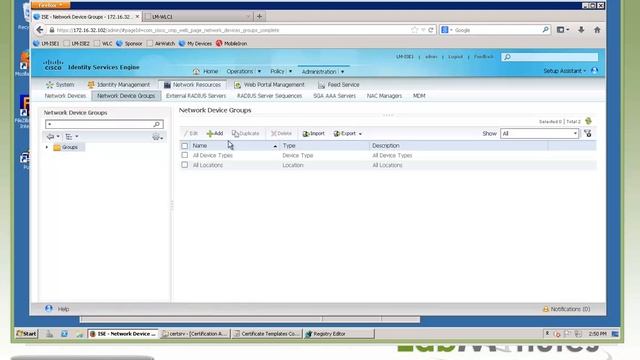This screenshot has width=640, height=360.
Task: Open the Notifications (0) indicator
Action: click(567, 309)
